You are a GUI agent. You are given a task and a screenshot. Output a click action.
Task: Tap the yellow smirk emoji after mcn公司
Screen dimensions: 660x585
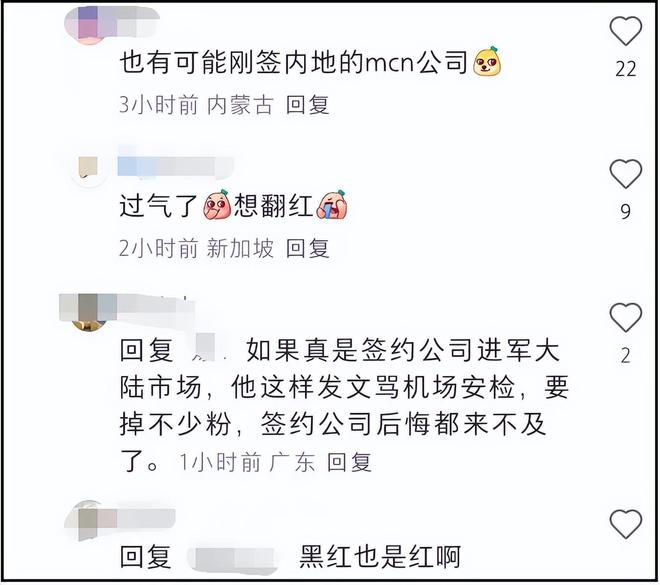coord(487,61)
